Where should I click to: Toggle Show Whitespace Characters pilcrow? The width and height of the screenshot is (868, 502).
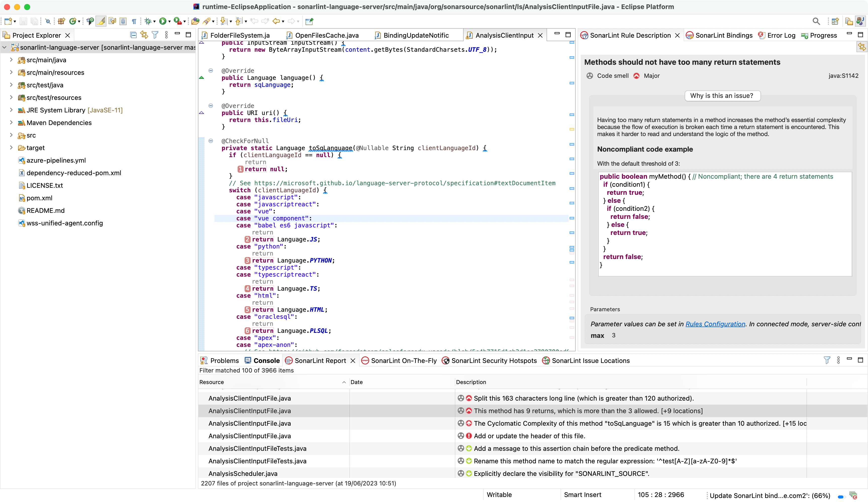point(134,21)
